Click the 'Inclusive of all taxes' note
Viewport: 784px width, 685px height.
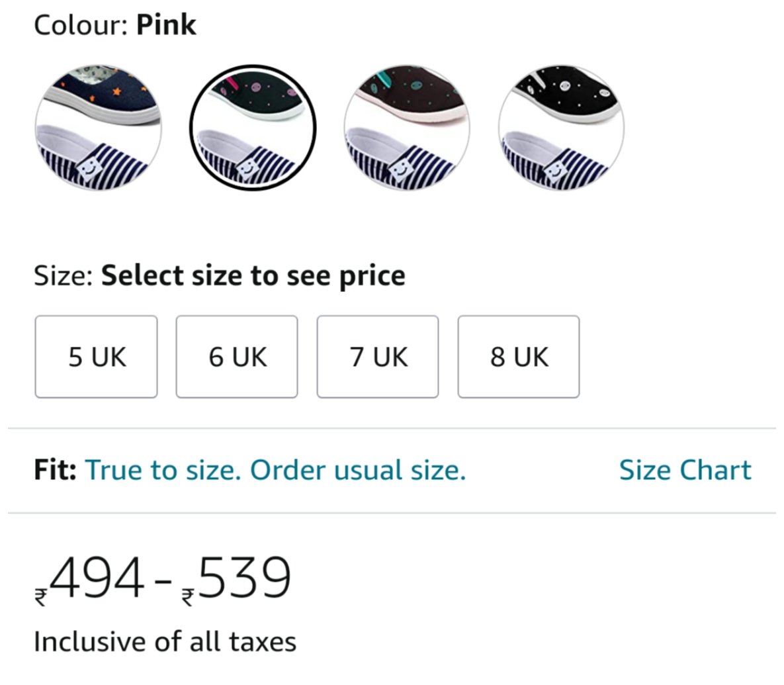point(165,641)
